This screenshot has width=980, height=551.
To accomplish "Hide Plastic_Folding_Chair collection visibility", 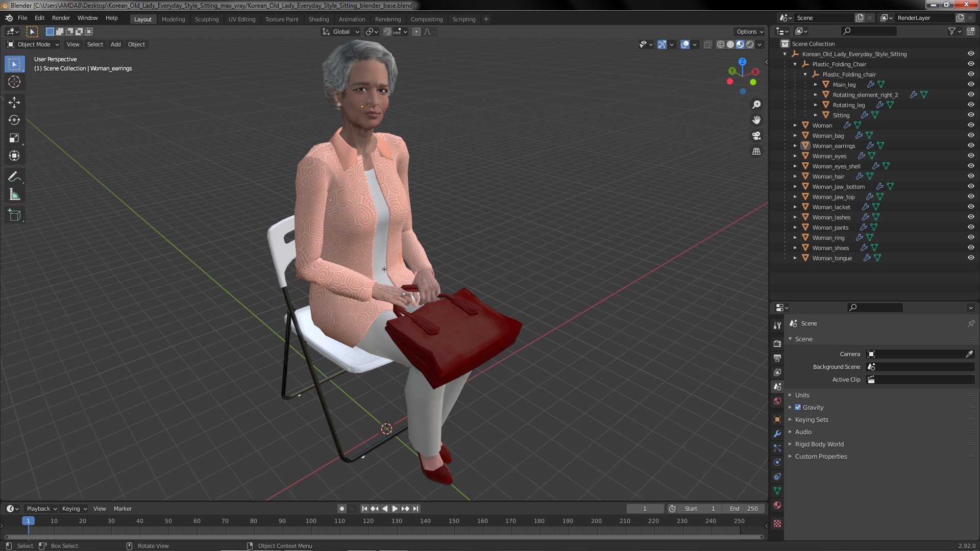I will 971,64.
